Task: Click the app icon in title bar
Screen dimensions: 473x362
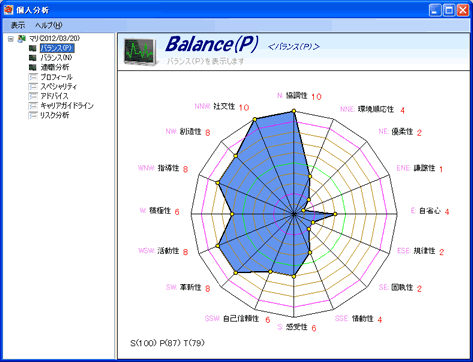Action: point(8,10)
